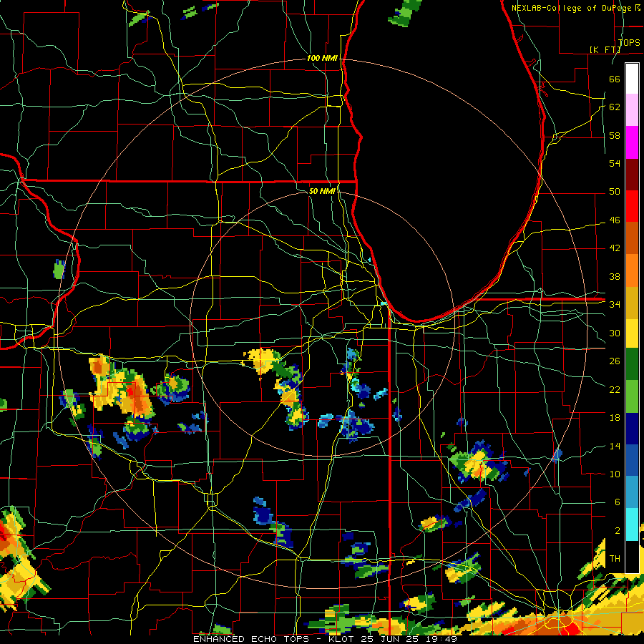The width and height of the screenshot is (644, 644).
Task: Click the bright red legend color band
Action: pos(632,206)
